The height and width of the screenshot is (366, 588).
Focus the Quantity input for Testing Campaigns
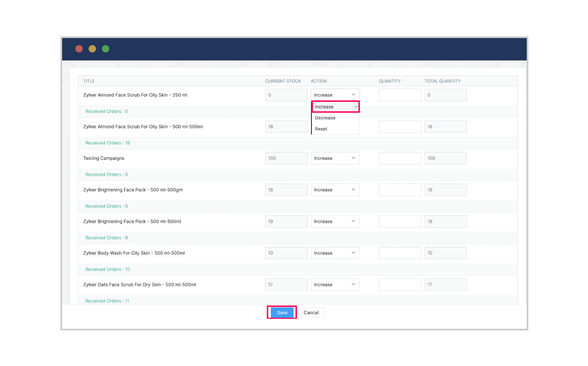400,158
